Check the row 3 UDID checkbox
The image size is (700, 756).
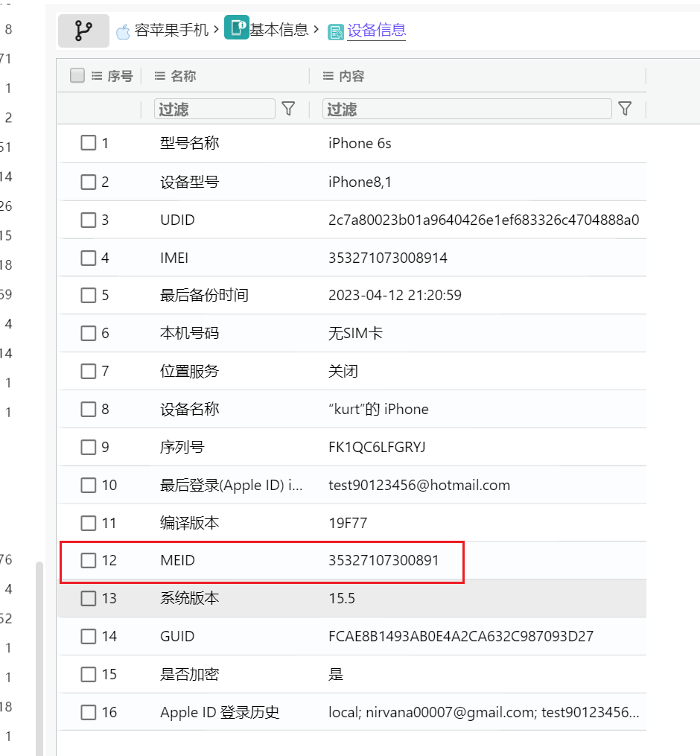coord(88,220)
